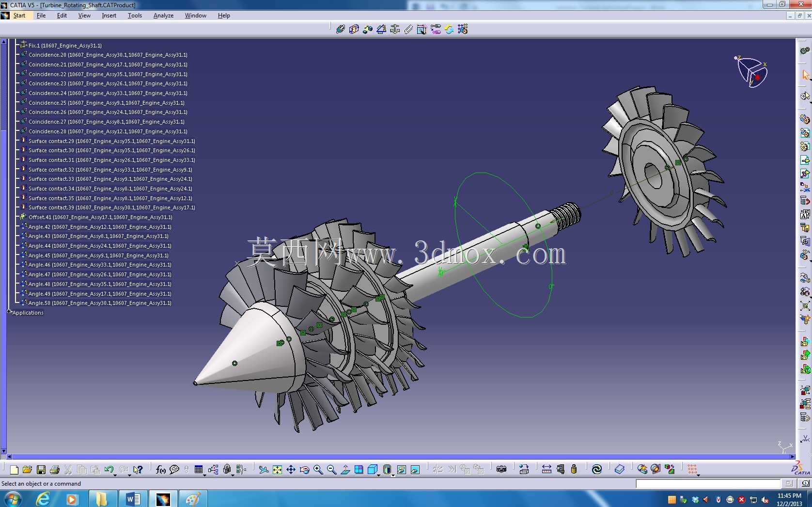Open Internet Explorer from taskbar
This screenshot has width=812, height=507.
[x=43, y=499]
